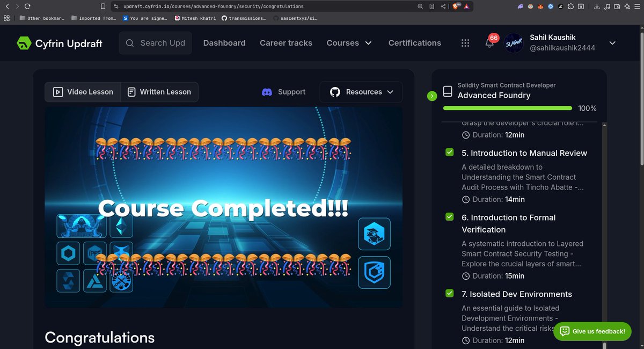Click Sahil Kaushik's profile avatar
Image resolution: width=644 pixels, height=349 pixels.
click(x=514, y=43)
